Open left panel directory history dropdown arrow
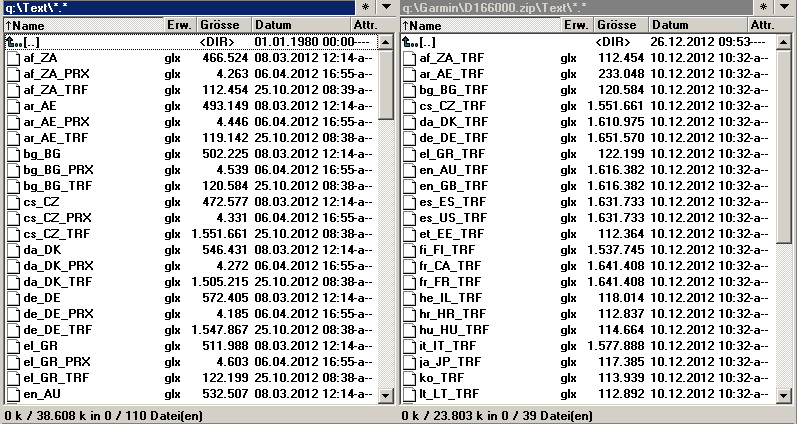This screenshot has width=797, height=424. coord(386,7)
